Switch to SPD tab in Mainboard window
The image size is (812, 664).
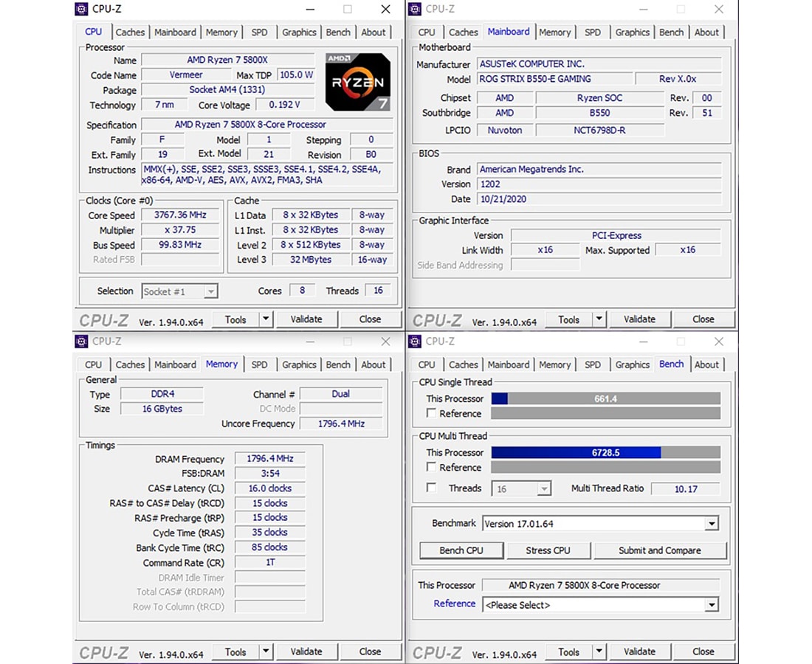[593, 32]
